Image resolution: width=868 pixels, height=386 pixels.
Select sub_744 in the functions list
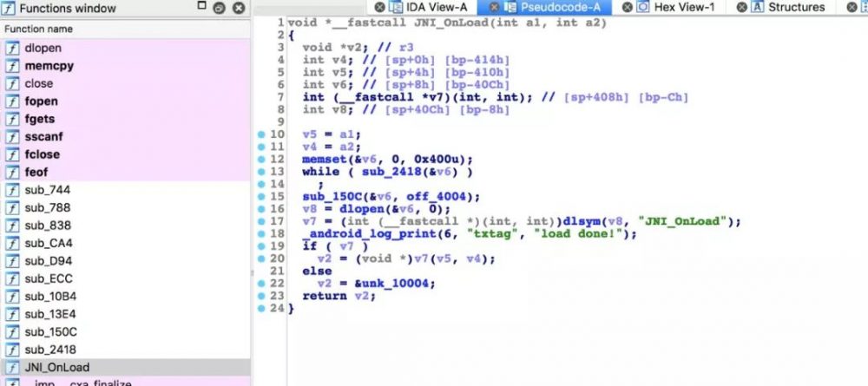(x=125, y=190)
